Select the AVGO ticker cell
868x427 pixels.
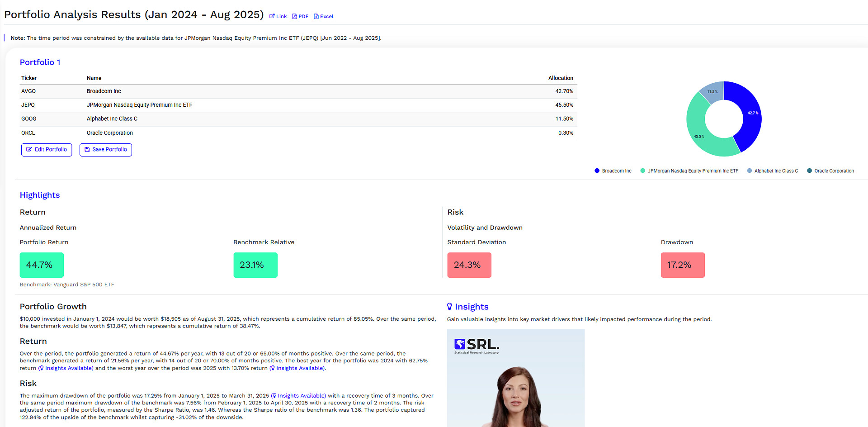tap(28, 91)
